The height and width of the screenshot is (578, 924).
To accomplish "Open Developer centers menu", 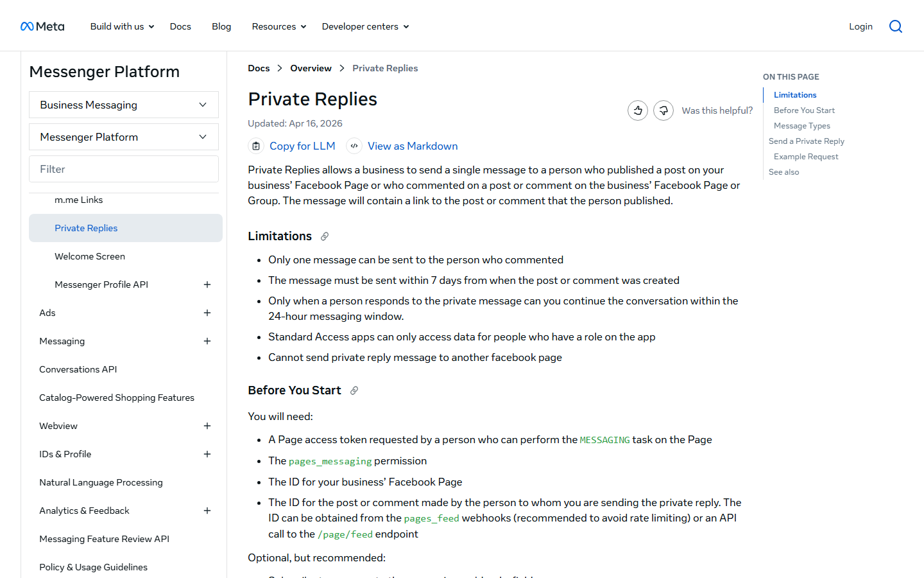I will pyautogui.click(x=366, y=26).
